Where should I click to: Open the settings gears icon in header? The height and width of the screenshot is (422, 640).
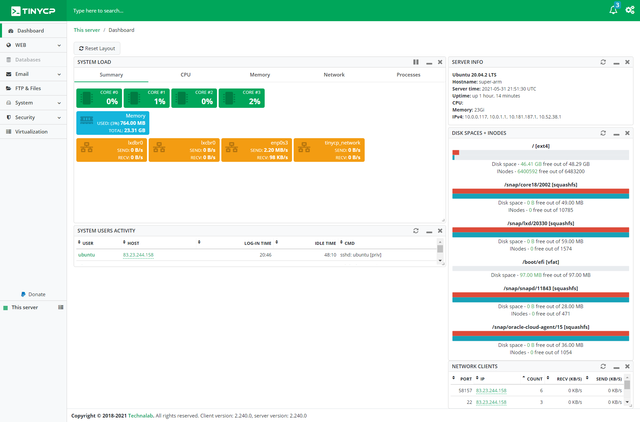point(630,10)
